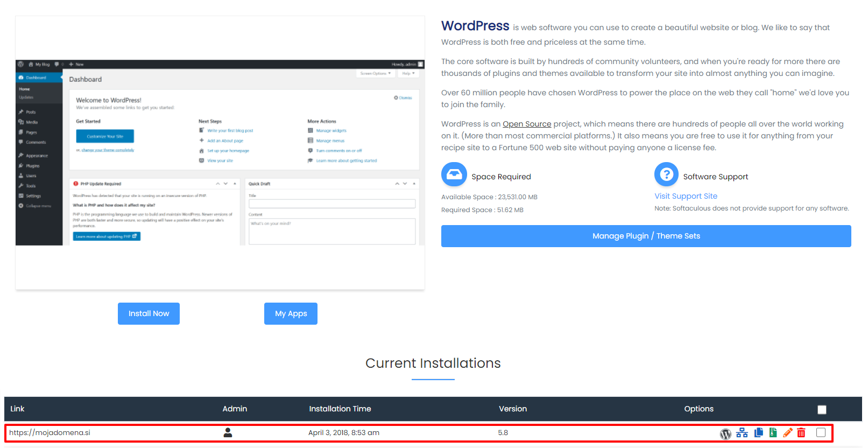The image size is (868, 448).
Task: Click Manage Plugin / Theme Sets button
Action: click(x=646, y=236)
